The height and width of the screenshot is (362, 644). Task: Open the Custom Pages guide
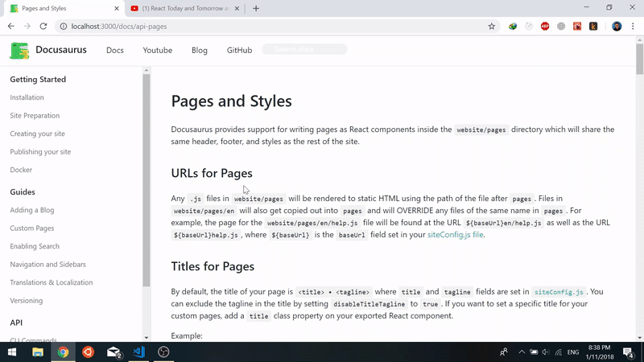[32, 228]
